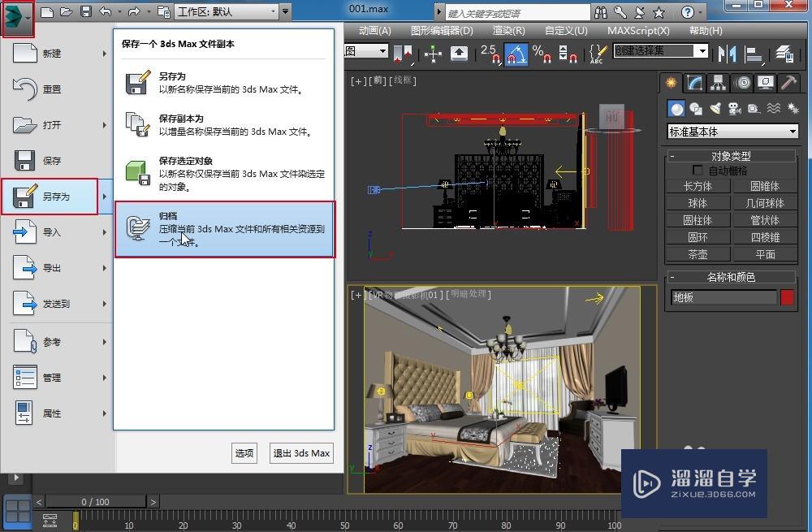Select the Shapes category icon
This screenshot has width=812, height=532.
pyautogui.click(x=696, y=109)
